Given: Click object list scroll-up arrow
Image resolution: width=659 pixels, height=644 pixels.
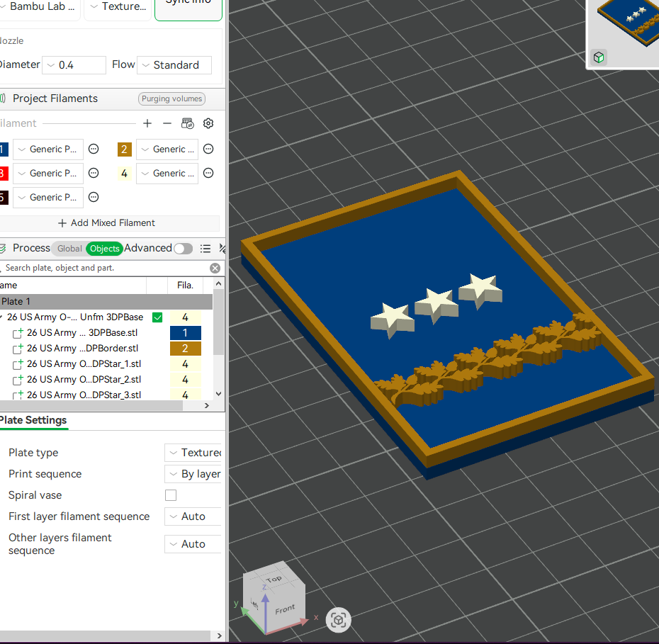Looking at the screenshot, I should (x=218, y=284).
